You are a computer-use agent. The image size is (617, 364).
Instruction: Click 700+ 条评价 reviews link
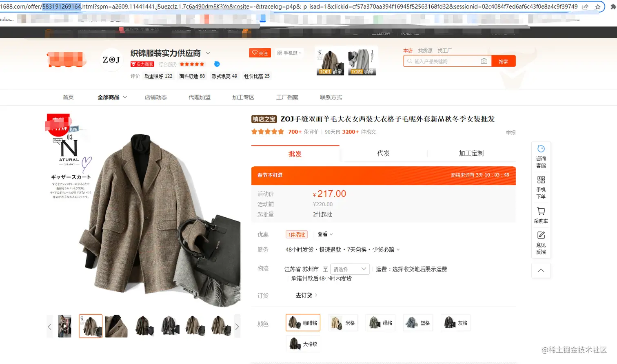coord(304,132)
